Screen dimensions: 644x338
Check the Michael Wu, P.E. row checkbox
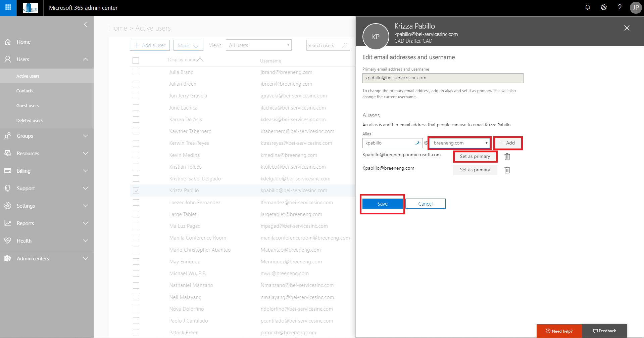coord(136,273)
